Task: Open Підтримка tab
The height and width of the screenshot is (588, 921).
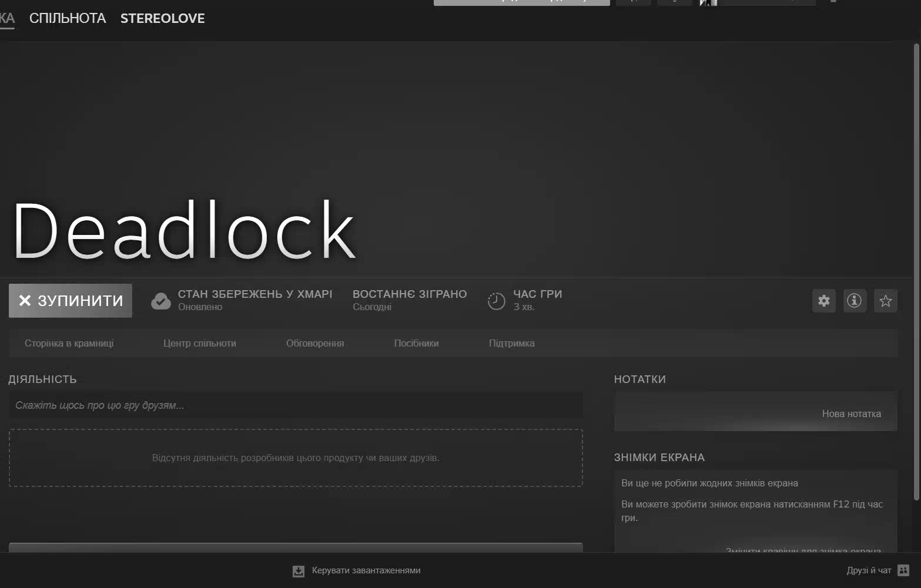Action: coord(512,343)
